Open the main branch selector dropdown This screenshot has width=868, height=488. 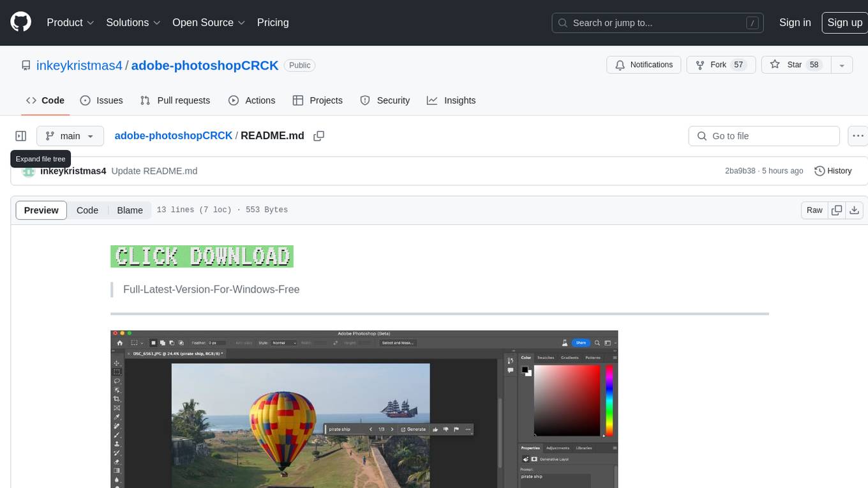70,136
